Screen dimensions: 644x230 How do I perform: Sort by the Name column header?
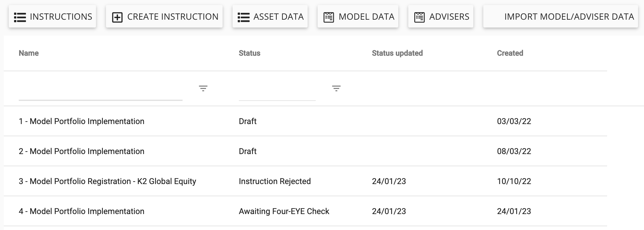[29, 53]
